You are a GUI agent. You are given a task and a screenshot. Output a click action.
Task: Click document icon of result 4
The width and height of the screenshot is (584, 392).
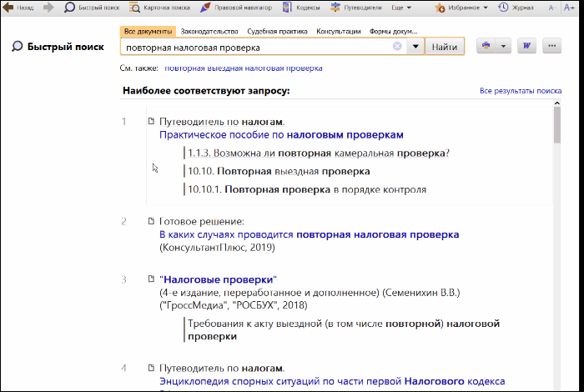pos(151,368)
